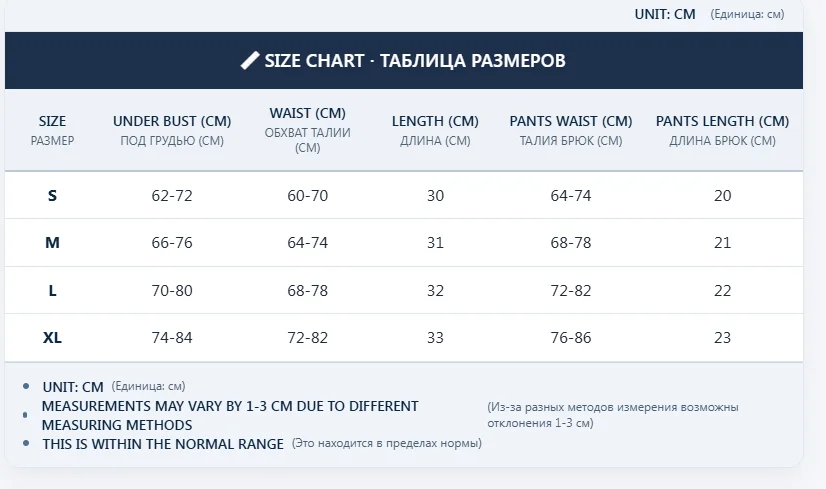
Task: Click the Size Chart title banner text
Action: click(415, 61)
